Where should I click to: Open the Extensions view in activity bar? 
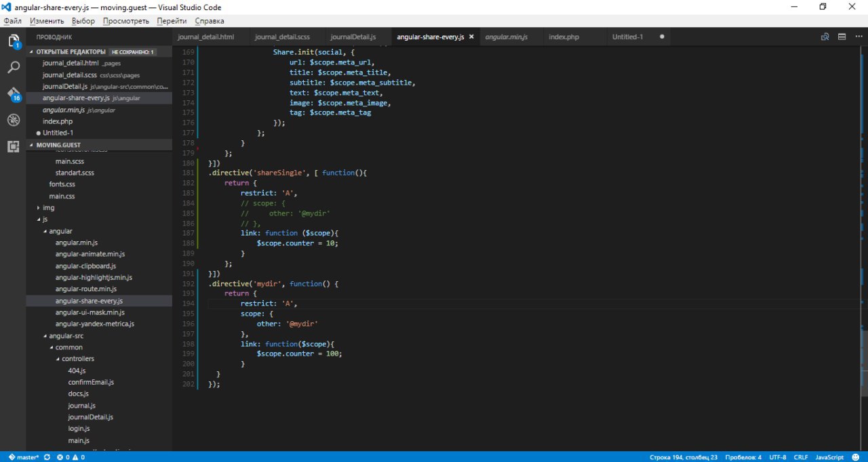pyautogui.click(x=13, y=146)
